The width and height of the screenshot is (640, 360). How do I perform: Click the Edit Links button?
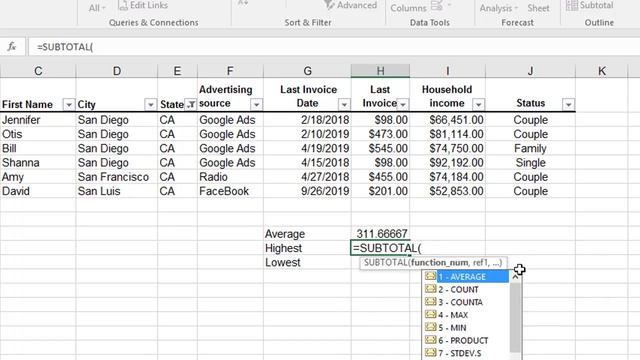click(x=143, y=5)
